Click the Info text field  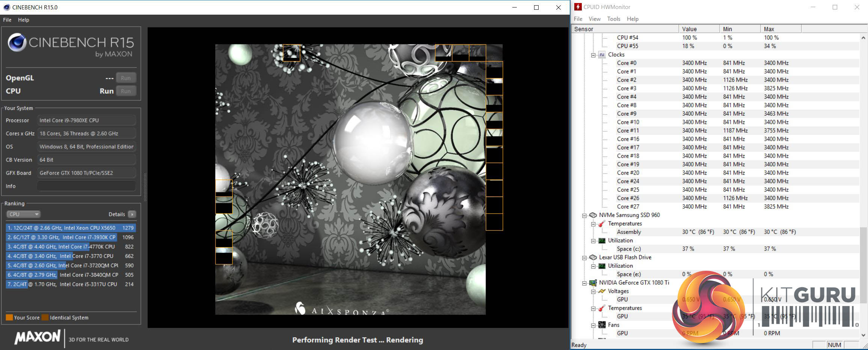pyautogui.click(x=86, y=186)
